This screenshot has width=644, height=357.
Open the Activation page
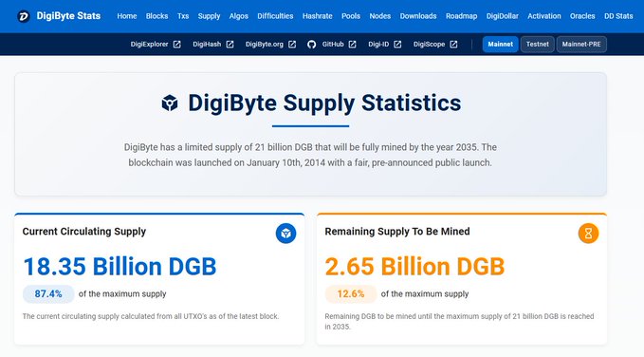click(544, 16)
